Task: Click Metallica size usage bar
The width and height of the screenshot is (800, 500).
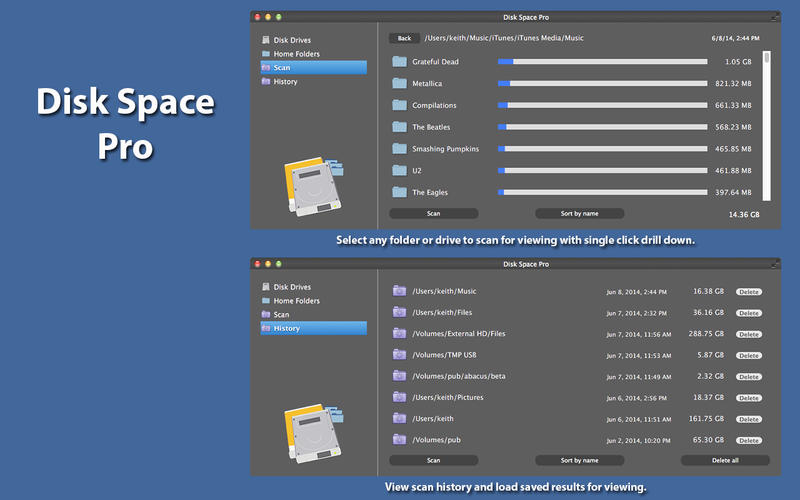Action: 603,83
